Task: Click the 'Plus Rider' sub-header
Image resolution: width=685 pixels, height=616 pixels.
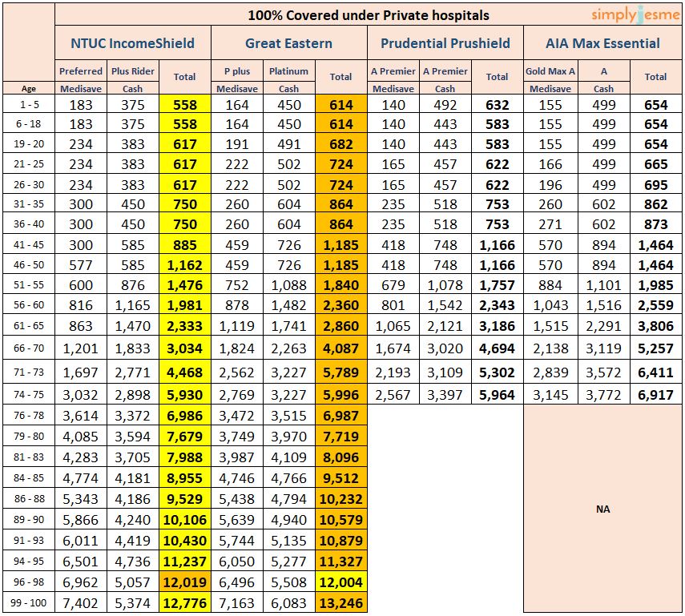Action: pyautogui.click(x=133, y=71)
